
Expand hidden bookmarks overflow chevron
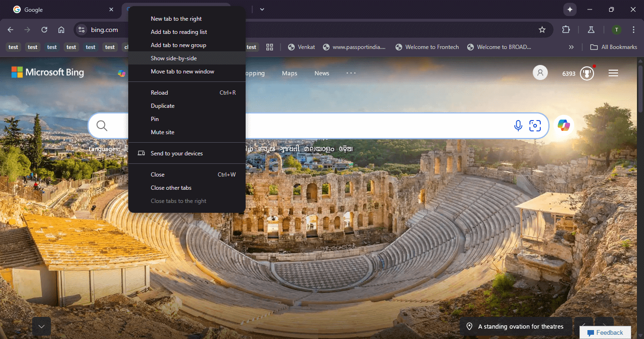pos(571,47)
